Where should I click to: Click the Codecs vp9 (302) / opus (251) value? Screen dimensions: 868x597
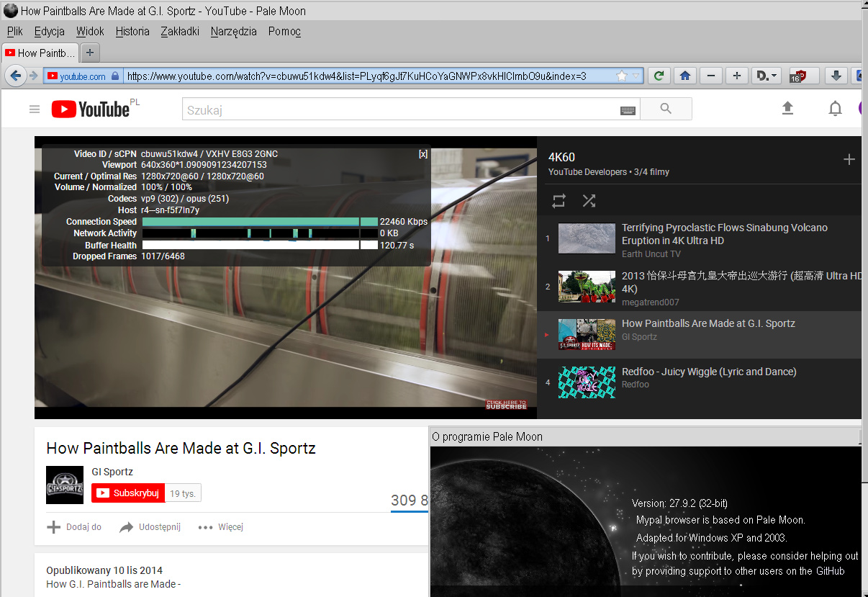click(185, 199)
